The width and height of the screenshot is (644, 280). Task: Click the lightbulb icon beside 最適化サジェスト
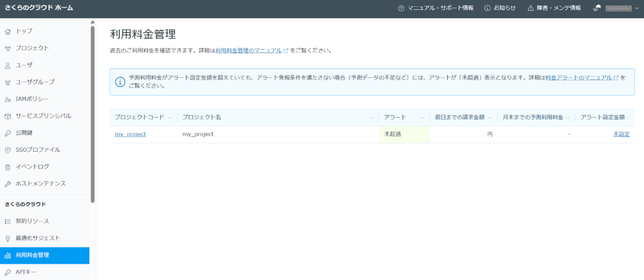pyautogui.click(x=8, y=238)
